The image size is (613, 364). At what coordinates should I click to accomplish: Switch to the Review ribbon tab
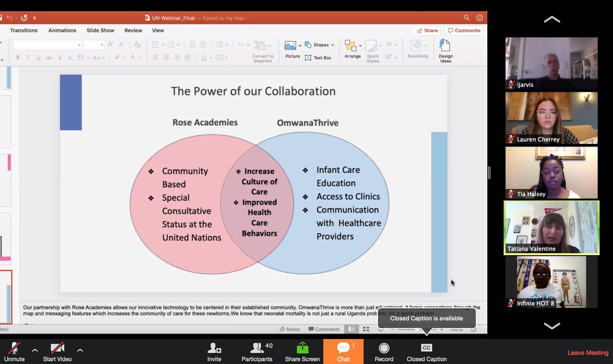133,31
